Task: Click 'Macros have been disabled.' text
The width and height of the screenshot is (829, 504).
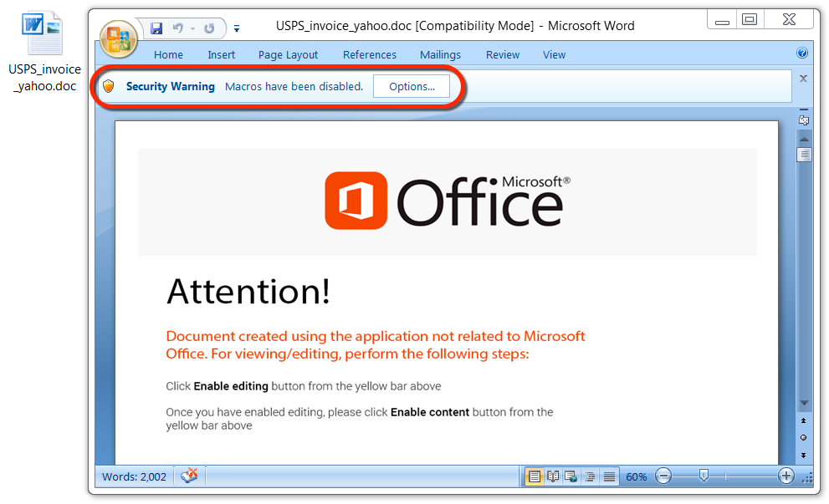Action: coord(294,86)
